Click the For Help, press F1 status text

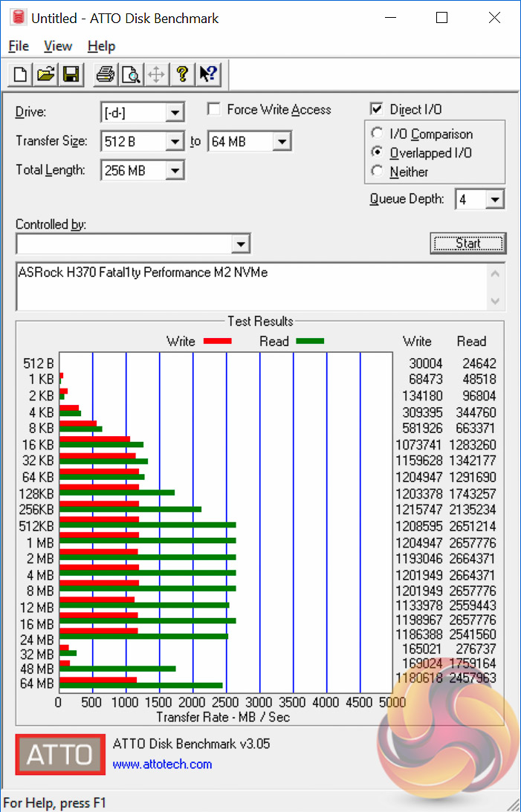coord(54,803)
